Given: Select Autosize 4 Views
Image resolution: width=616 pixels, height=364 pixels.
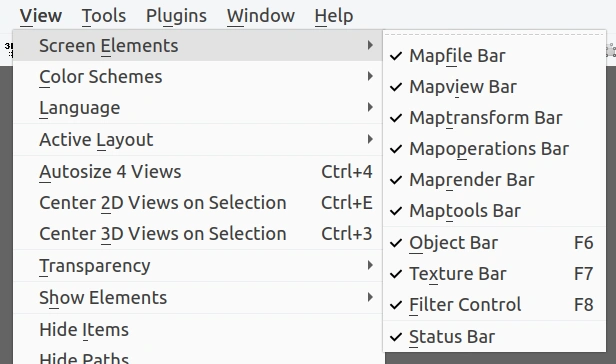Looking at the screenshot, I should 198,172.
